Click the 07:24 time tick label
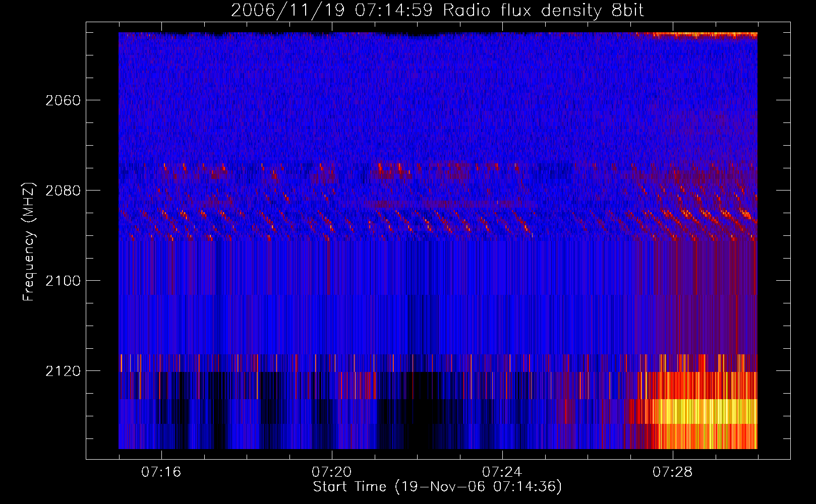This screenshot has width=816, height=504. coord(502,472)
